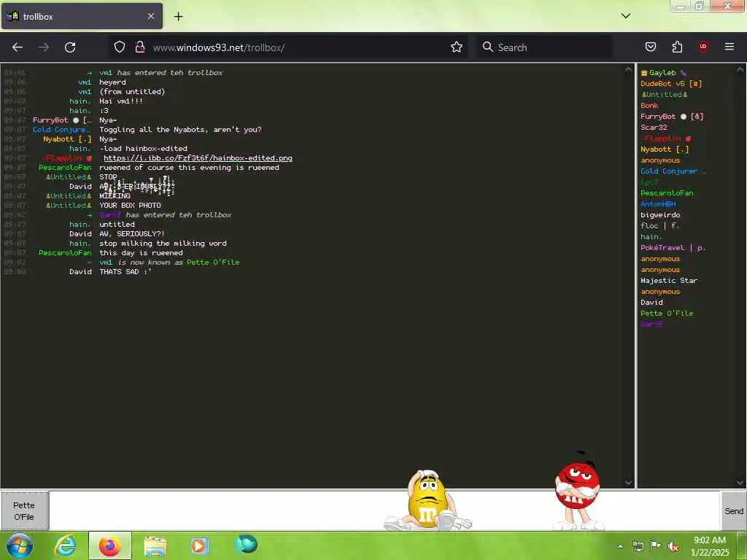The height and width of the screenshot is (560, 747).
Task: Select user Scar32 in the user list
Action: (x=654, y=128)
